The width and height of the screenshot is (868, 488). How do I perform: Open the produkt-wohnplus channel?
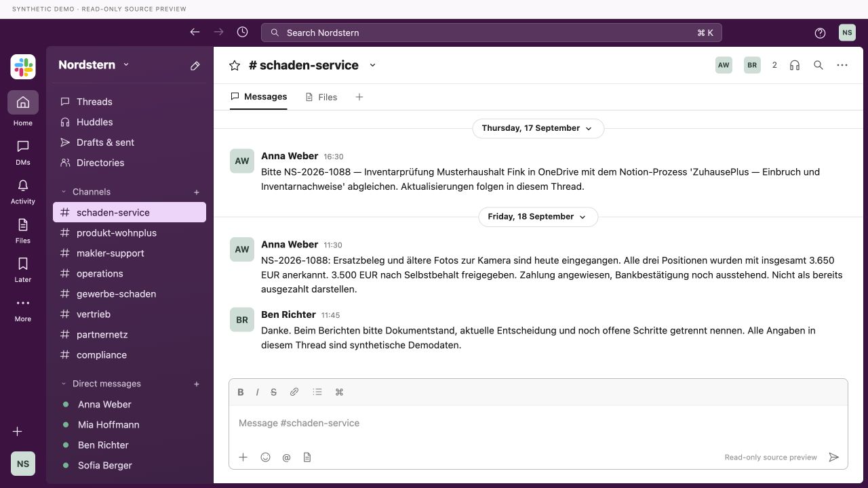tap(130, 232)
